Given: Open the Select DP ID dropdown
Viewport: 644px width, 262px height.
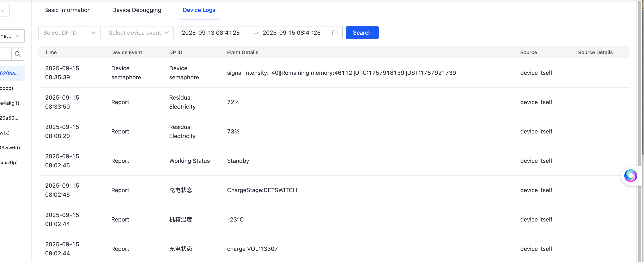Looking at the screenshot, I should [69, 33].
